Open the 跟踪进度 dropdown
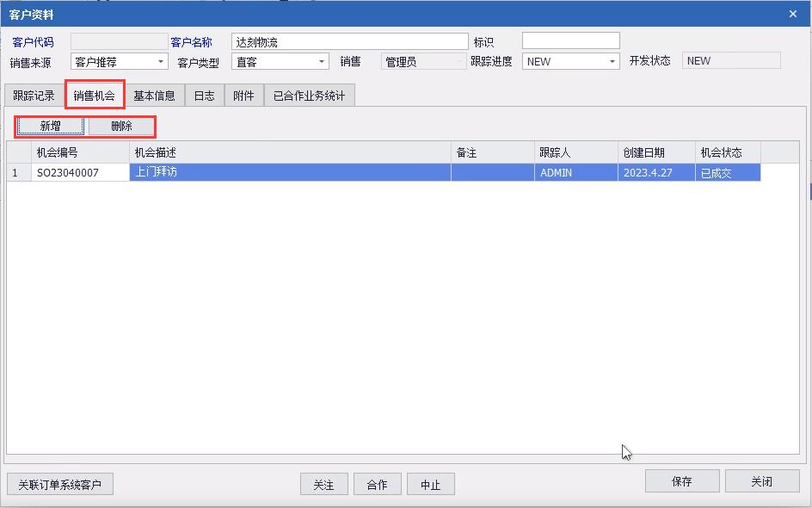The height and width of the screenshot is (508, 812). point(612,61)
